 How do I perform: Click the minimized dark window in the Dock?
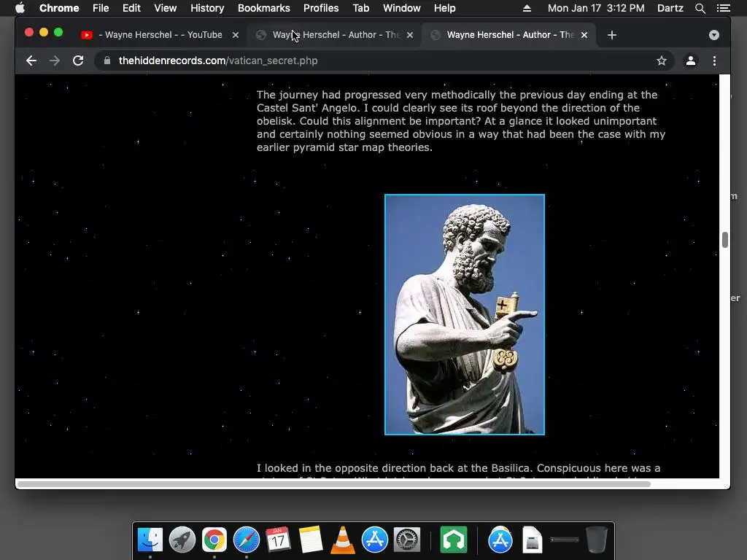(x=565, y=540)
